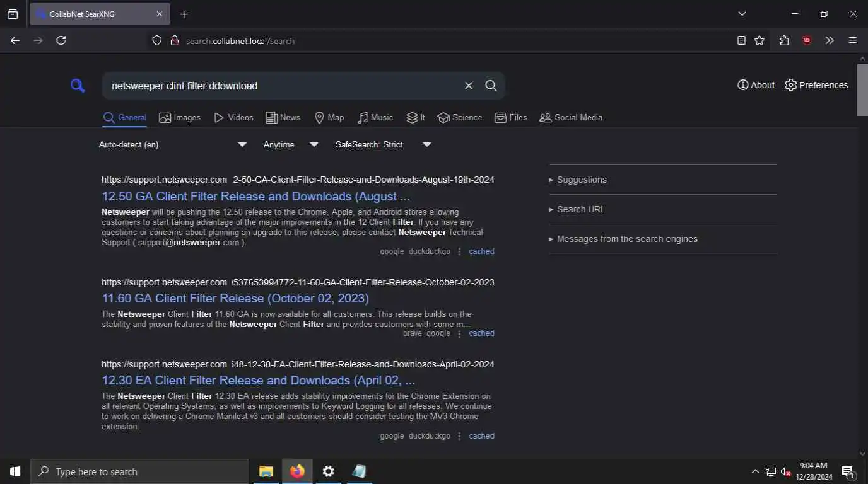Open cached copy of 11.60 GA result
Screen dimensions: 868x484
(481, 333)
